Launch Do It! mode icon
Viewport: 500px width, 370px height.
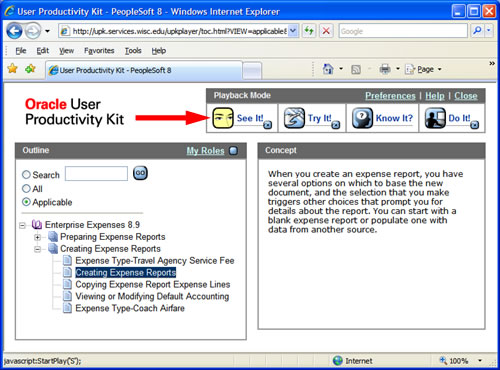click(435, 118)
